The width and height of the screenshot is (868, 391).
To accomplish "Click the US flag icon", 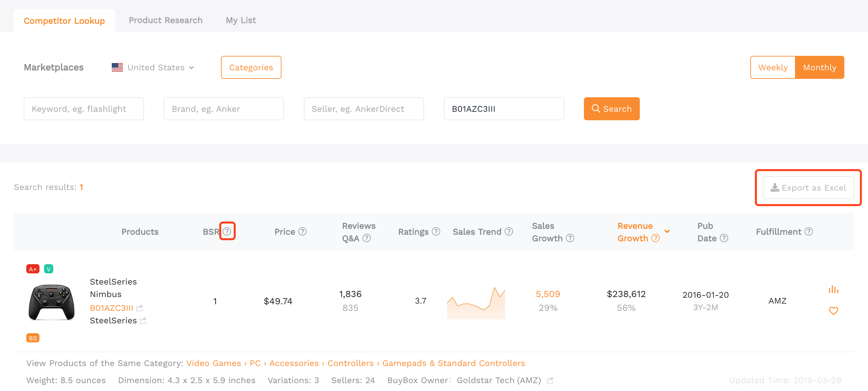I will click(117, 67).
